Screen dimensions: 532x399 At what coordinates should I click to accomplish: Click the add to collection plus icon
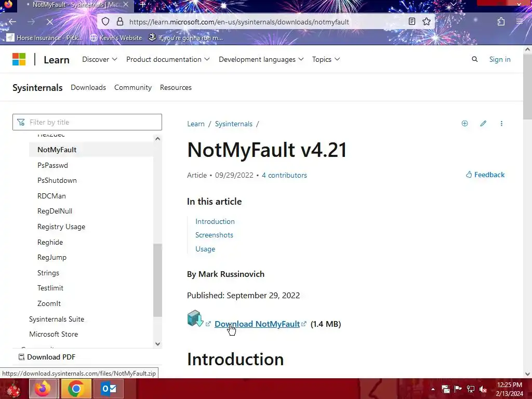point(465,124)
